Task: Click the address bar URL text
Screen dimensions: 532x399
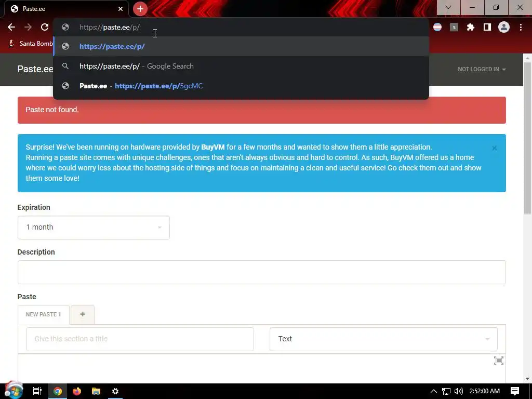Action: [110, 27]
